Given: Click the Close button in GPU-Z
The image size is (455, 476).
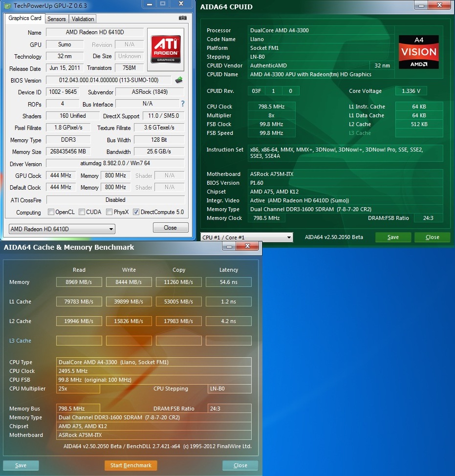Looking at the screenshot, I should tap(170, 228).
